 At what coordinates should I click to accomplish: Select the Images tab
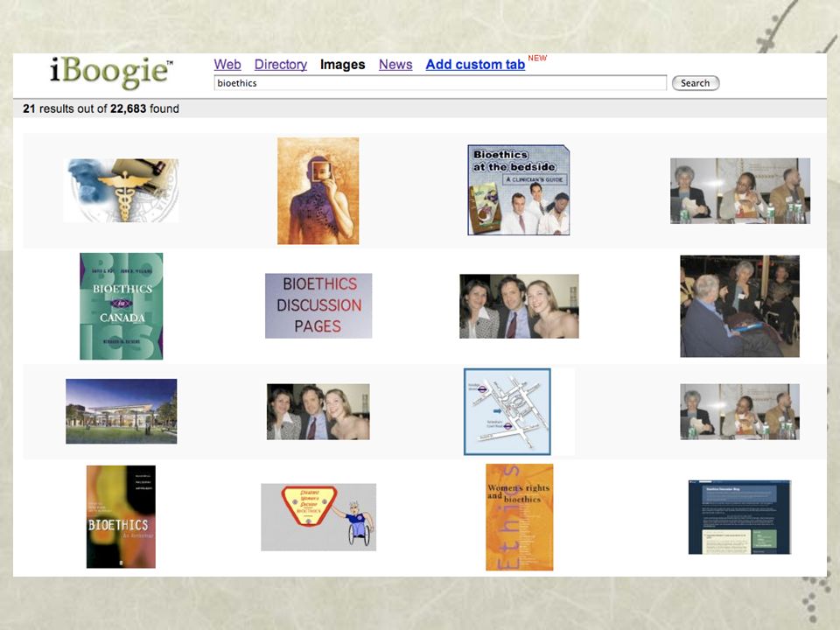click(342, 65)
